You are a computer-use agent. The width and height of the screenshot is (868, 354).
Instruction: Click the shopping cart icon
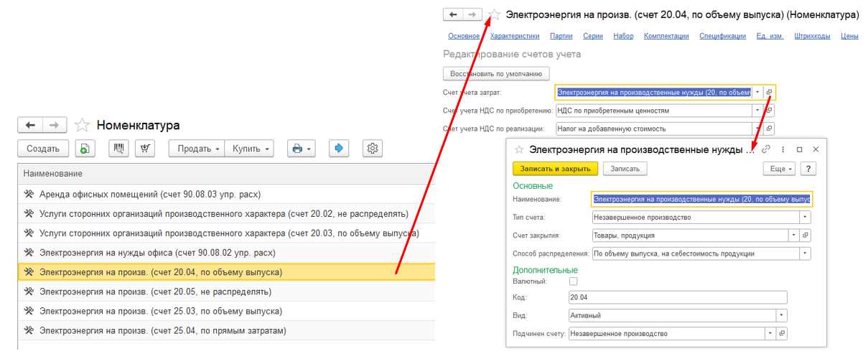coord(146,149)
